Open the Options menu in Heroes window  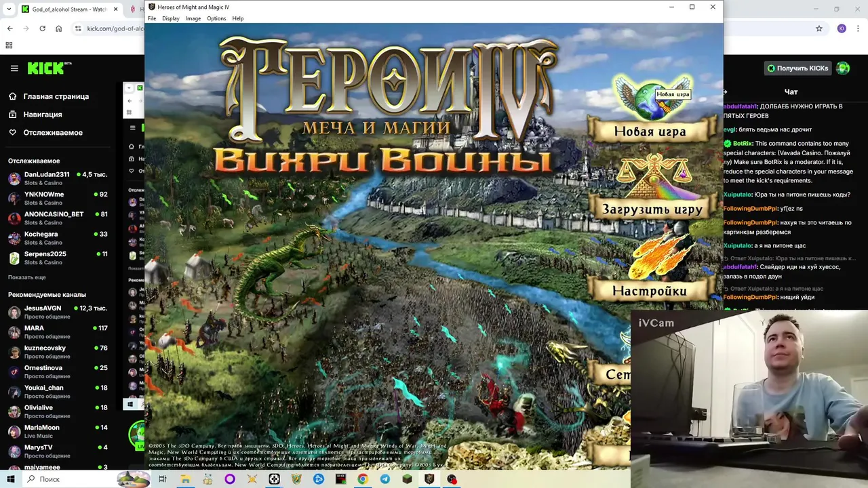click(x=216, y=18)
